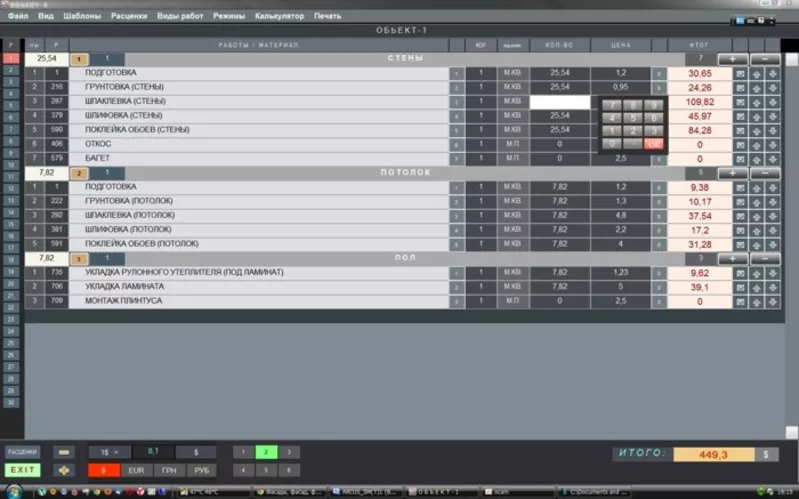Select price level 6 button
Image resolution: width=799 pixels, height=499 pixels.
point(289,470)
